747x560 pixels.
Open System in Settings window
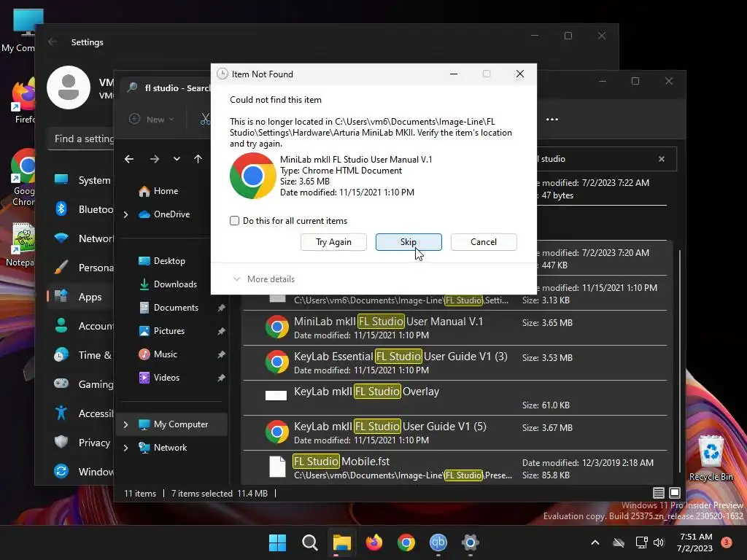[x=81, y=181]
